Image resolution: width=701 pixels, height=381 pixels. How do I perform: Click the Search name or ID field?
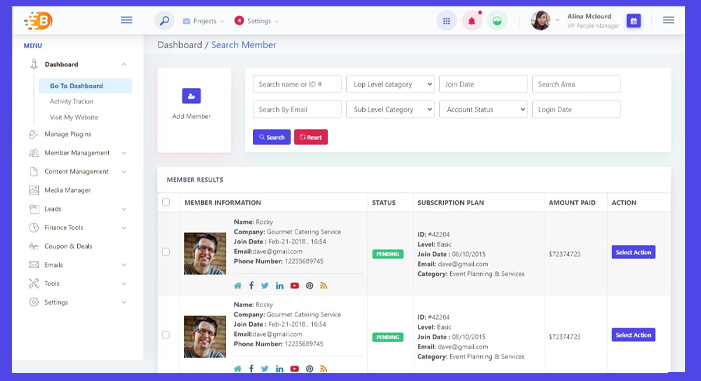tap(297, 84)
